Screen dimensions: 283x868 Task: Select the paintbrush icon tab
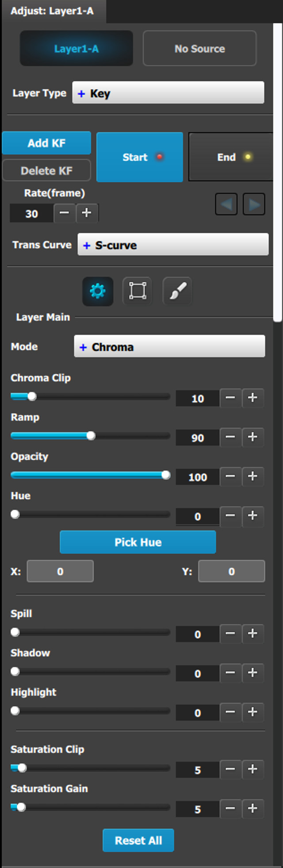(x=177, y=291)
